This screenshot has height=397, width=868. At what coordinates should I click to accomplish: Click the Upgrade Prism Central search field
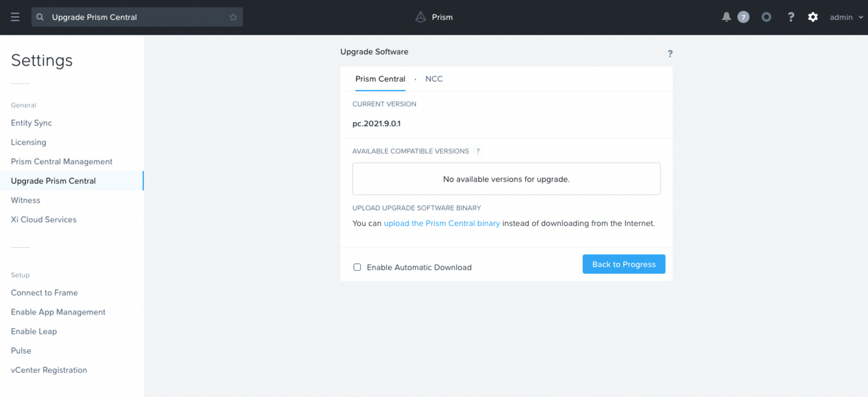pos(136,17)
